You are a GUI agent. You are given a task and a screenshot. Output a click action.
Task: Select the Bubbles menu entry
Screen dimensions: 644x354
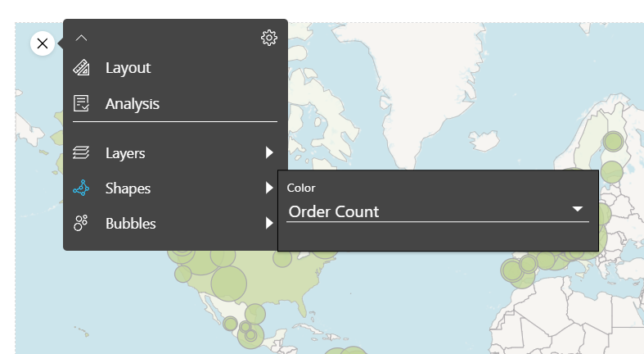pos(175,224)
